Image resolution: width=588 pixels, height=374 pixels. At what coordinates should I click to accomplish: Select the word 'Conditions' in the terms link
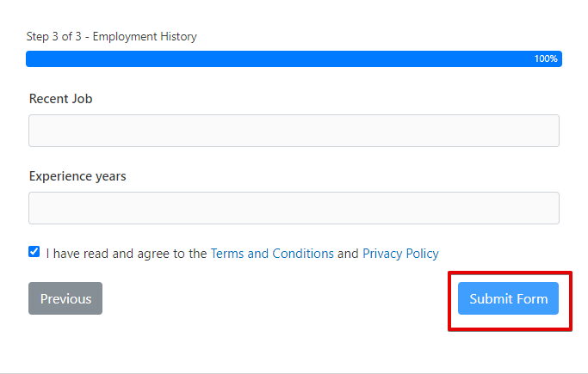click(303, 254)
